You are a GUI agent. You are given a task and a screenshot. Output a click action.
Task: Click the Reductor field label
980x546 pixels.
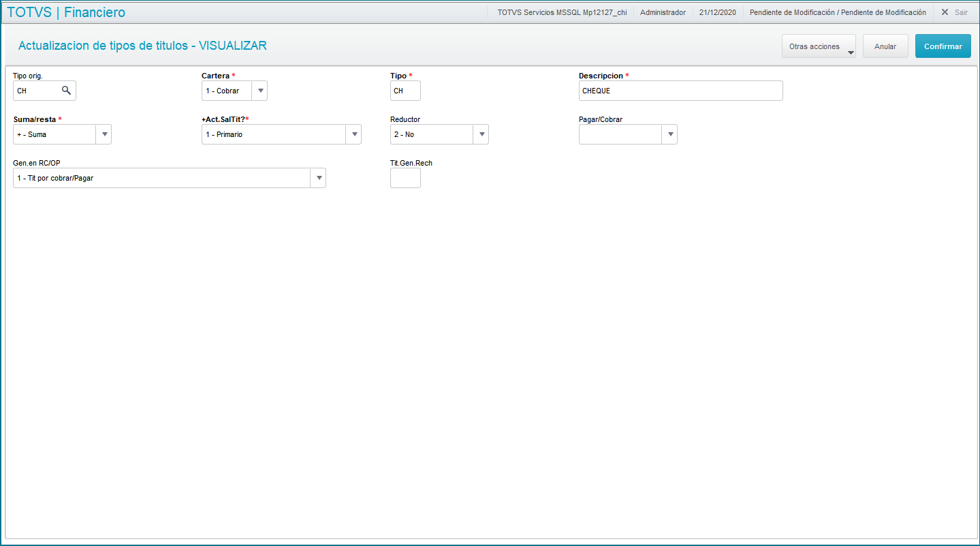[x=405, y=119]
